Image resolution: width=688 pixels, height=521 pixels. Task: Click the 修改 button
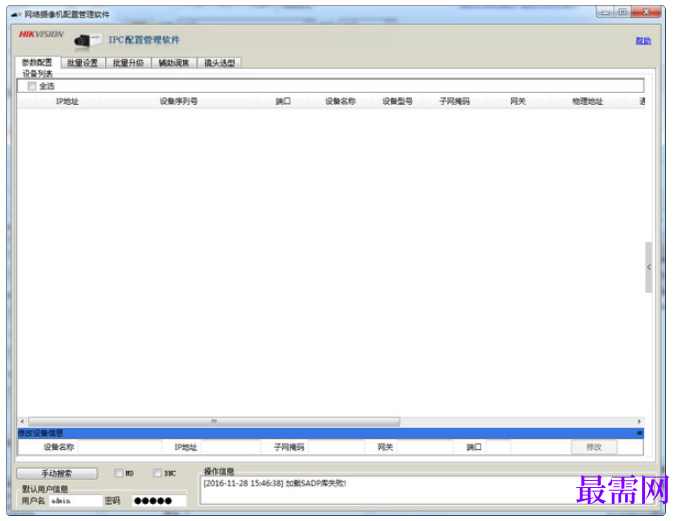594,447
